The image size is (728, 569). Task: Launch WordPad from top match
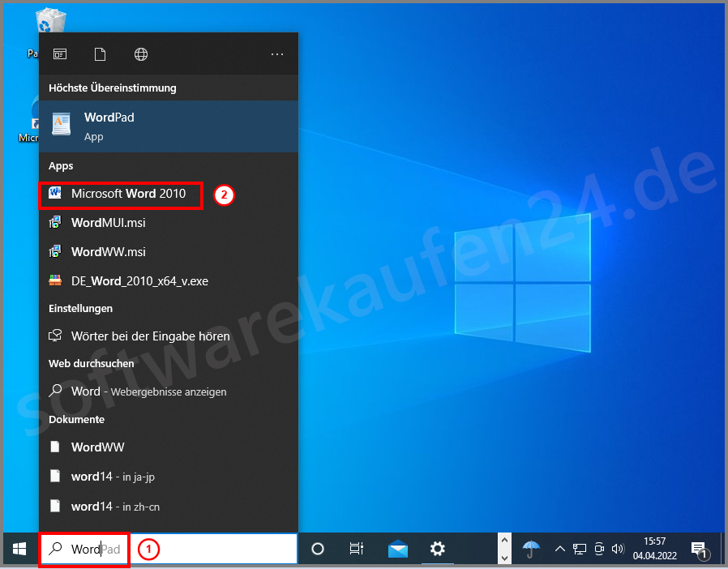pyautogui.click(x=169, y=126)
